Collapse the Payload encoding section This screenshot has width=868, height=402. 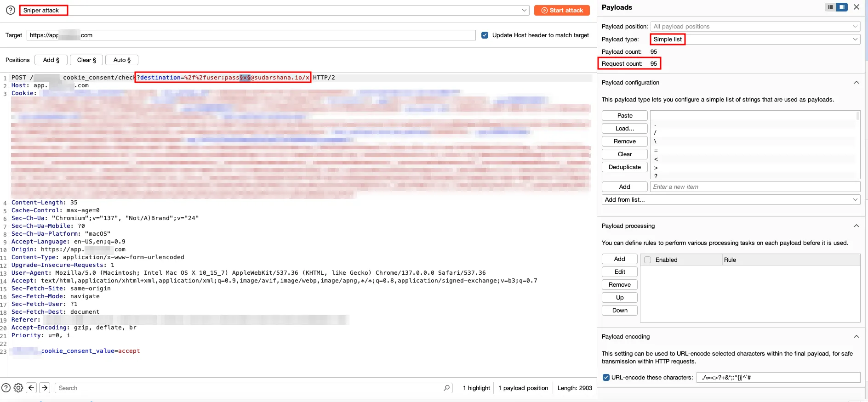(857, 336)
